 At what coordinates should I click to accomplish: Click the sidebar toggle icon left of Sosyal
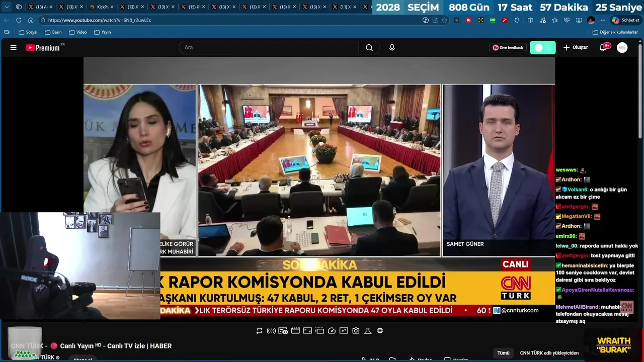7,32
